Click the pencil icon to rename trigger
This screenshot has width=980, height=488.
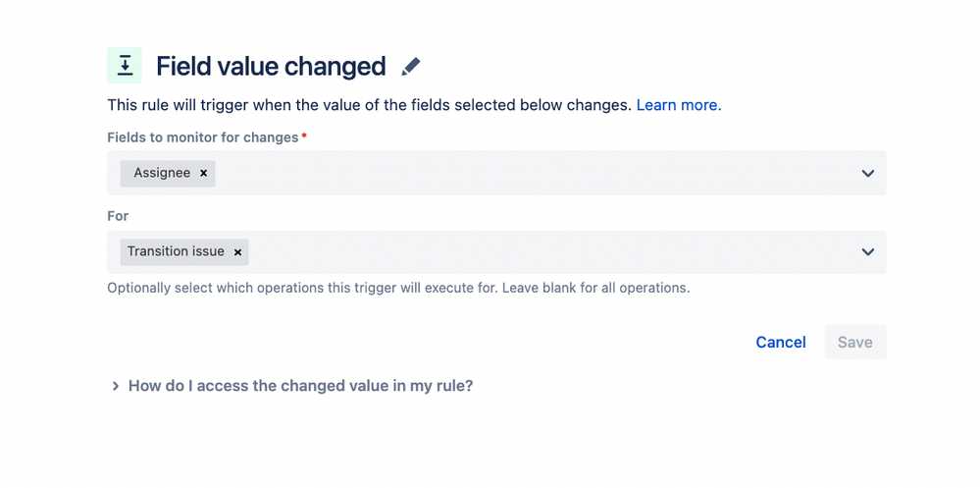[411, 67]
